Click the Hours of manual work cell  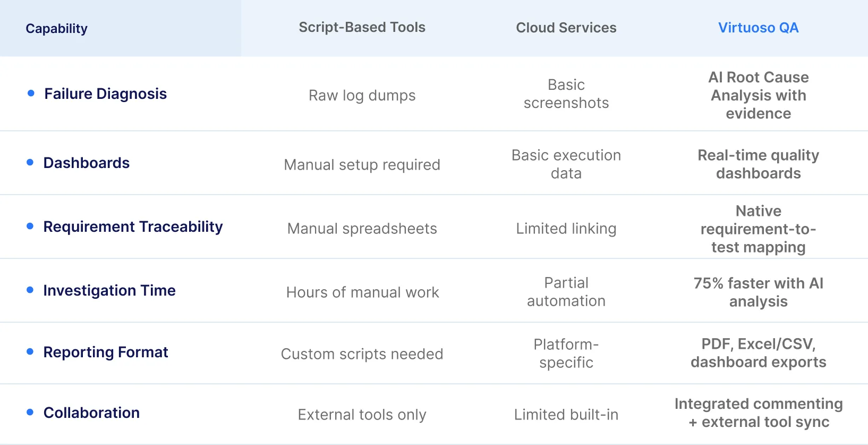tap(363, 292)
